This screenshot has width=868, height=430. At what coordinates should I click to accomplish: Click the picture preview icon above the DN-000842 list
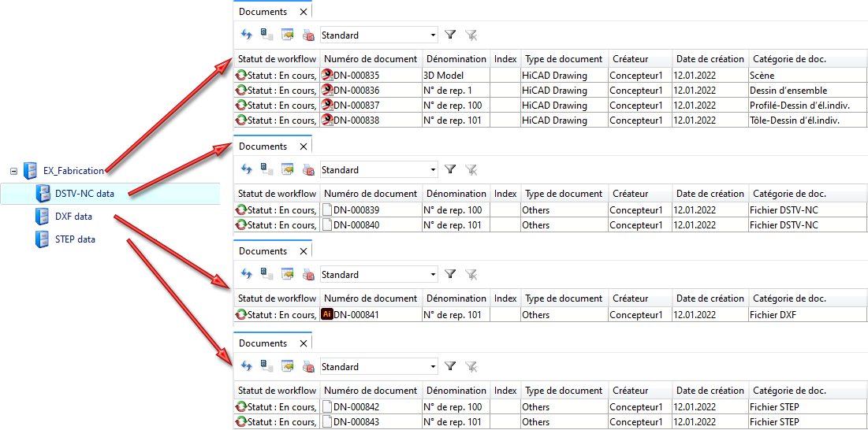tap(287, 366)
